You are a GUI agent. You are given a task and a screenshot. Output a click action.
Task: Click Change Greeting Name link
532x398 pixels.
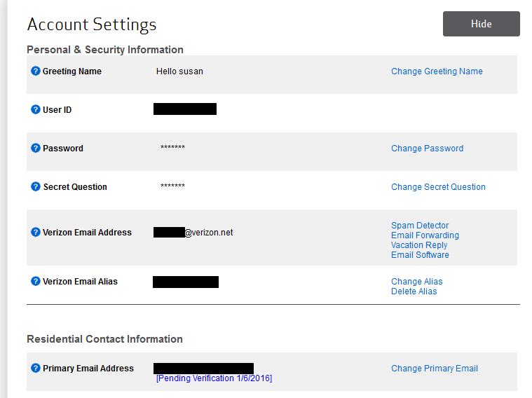437,71
